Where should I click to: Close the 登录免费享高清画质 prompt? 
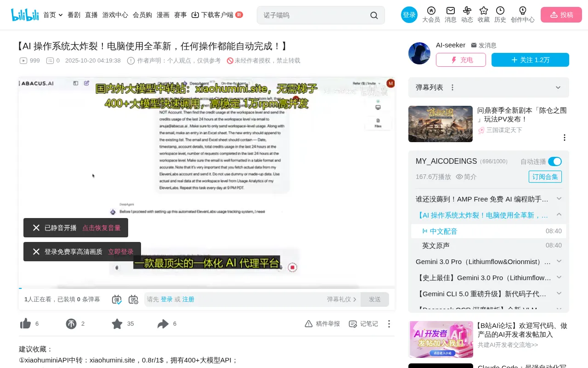[x=36, y=252]
